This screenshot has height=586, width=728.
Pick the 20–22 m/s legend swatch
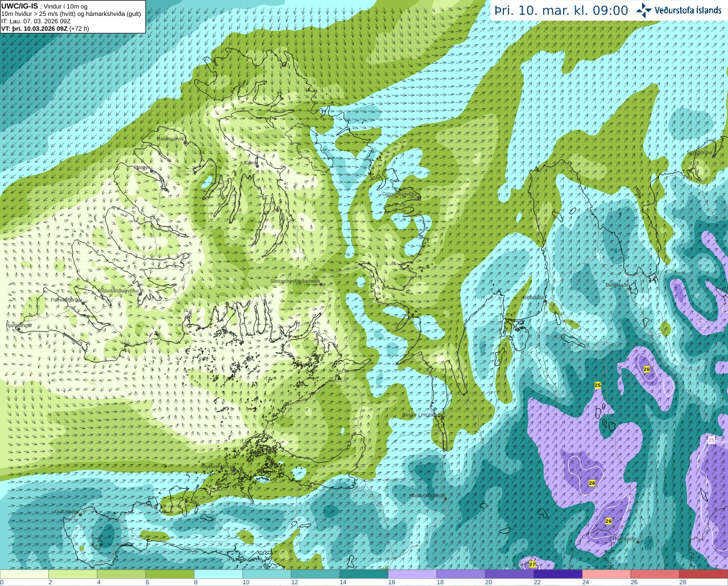tap(510, 574)
